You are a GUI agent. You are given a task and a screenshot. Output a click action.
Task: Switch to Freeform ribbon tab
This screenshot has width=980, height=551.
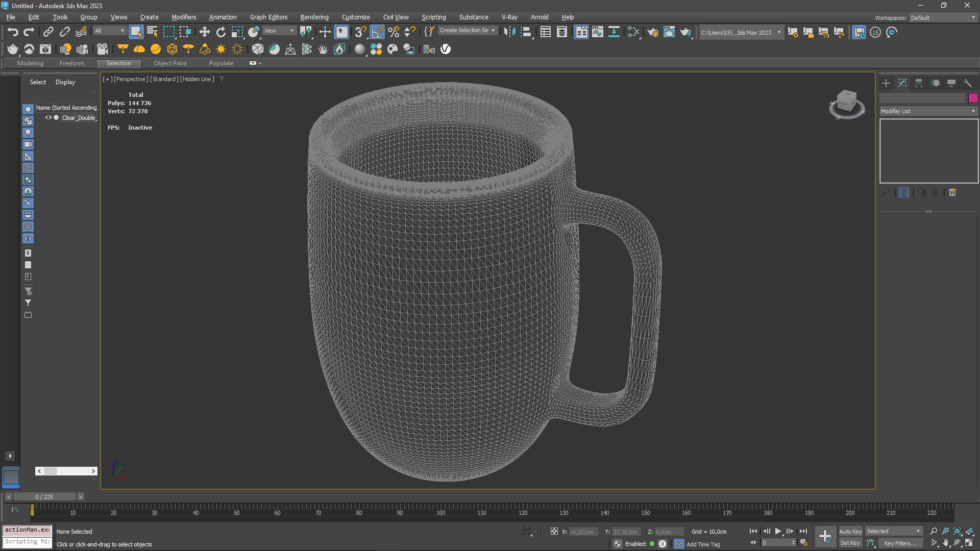[71, 63]
